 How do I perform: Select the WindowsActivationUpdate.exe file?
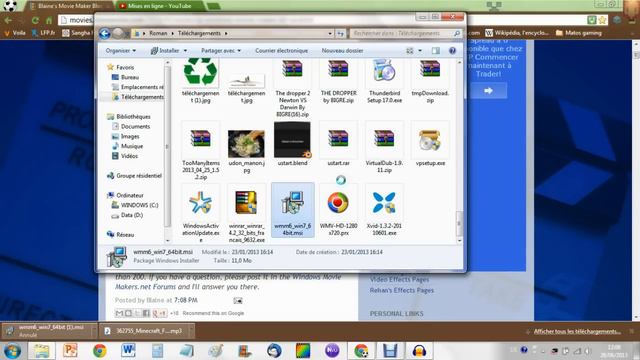coord(200,214)
